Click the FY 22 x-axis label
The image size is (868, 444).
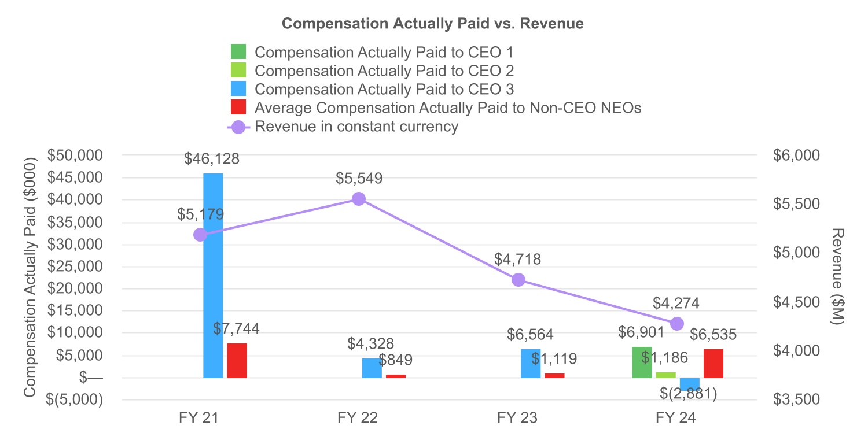(x=358, y=418)
